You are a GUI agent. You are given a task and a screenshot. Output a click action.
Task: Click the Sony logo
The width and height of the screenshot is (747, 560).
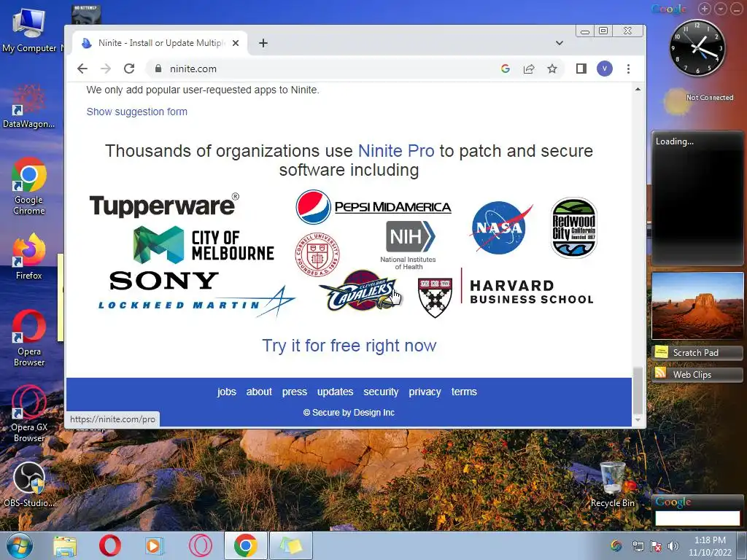[x=164, y=281]
